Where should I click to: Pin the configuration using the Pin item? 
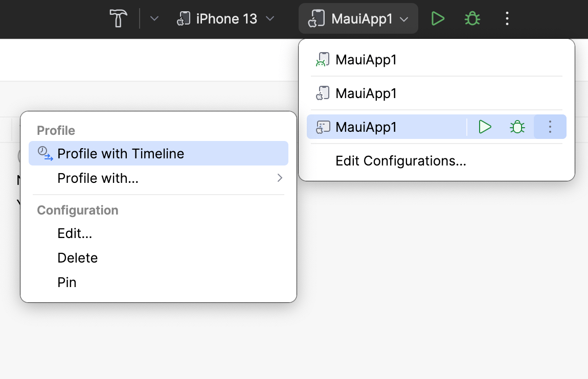click(x=67, y=282)
